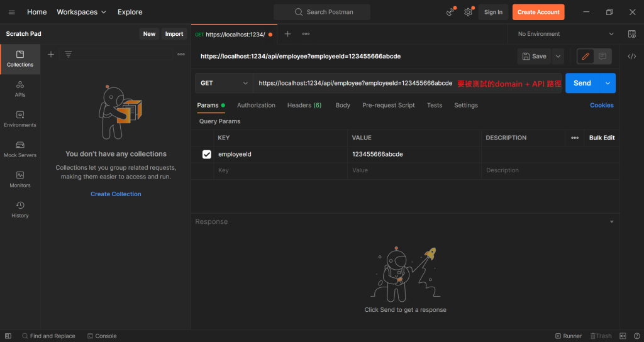Switch to the Pre-request Script tab
Screen dimensions: 644x342
pyautogui.click(x=389, y=105)
